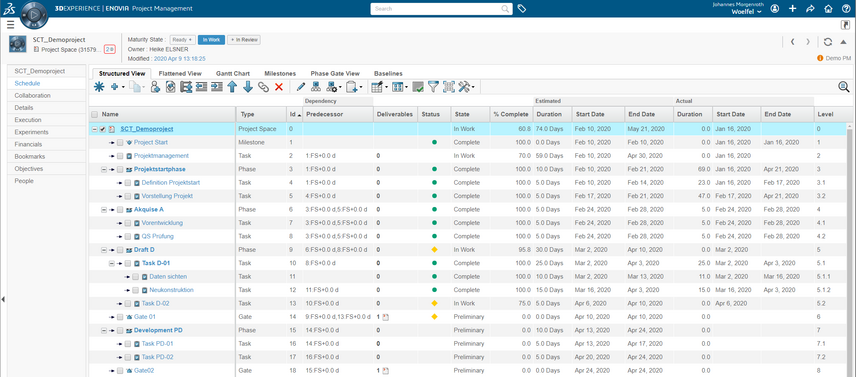856x377 pixels.
Task: Click the project thumbnail image in the header
Action: [x=18, y=44]
